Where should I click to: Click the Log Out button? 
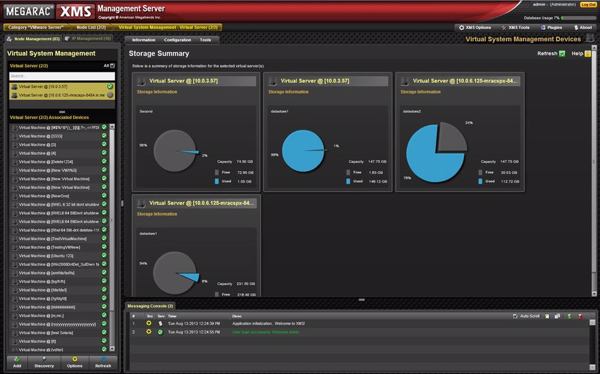click(588, 5)
